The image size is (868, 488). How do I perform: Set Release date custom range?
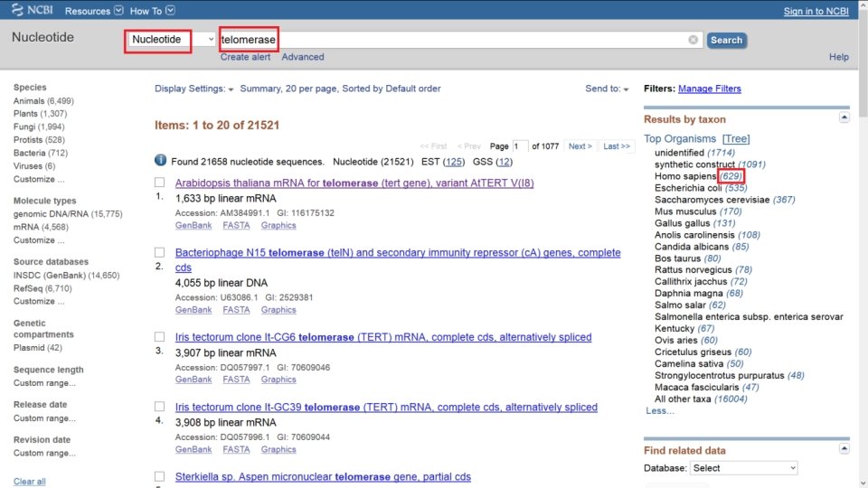tap(44, 418)
